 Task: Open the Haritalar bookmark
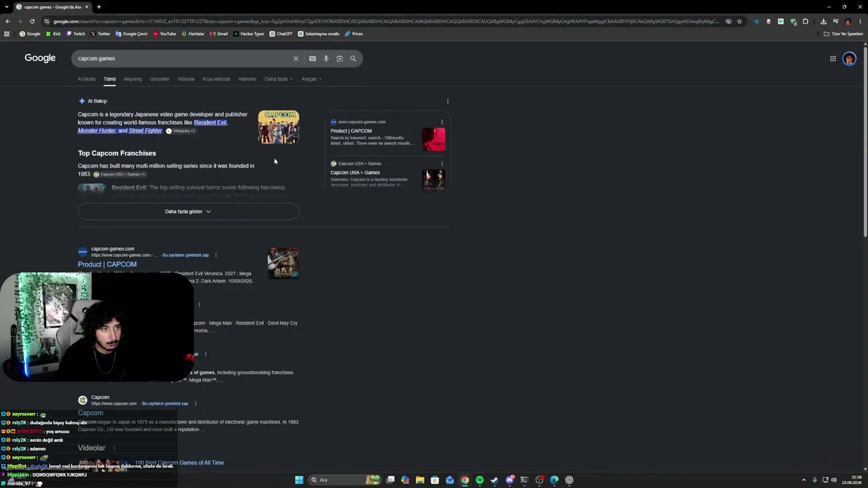[x=193, y=34]
